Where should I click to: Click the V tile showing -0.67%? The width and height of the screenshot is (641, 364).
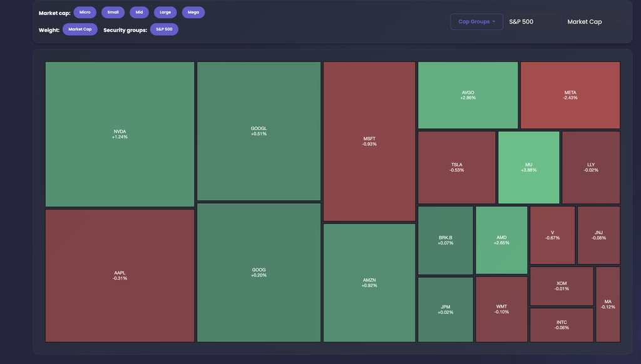(552, 235)
